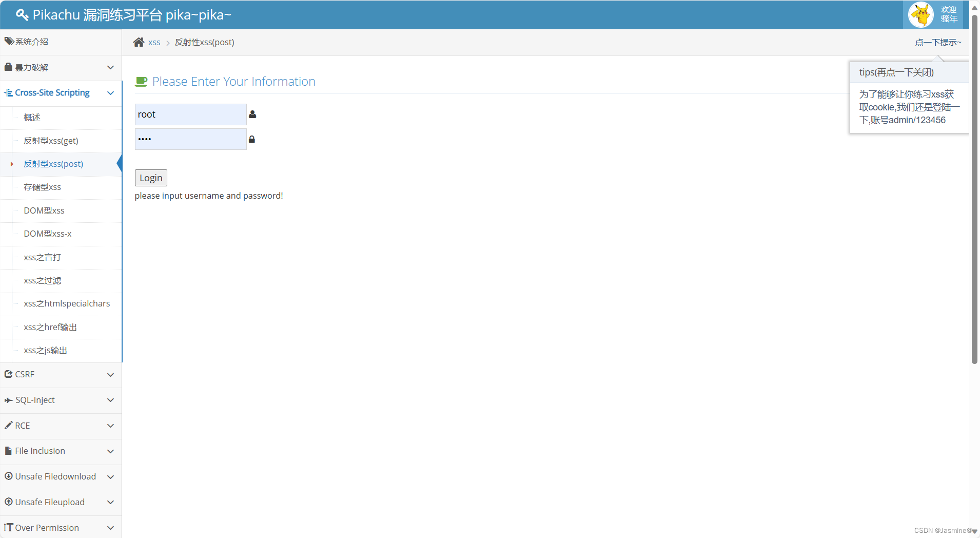Expand the Over Permission chevron
Screen dimensions: 980x538
coord(110,528)
